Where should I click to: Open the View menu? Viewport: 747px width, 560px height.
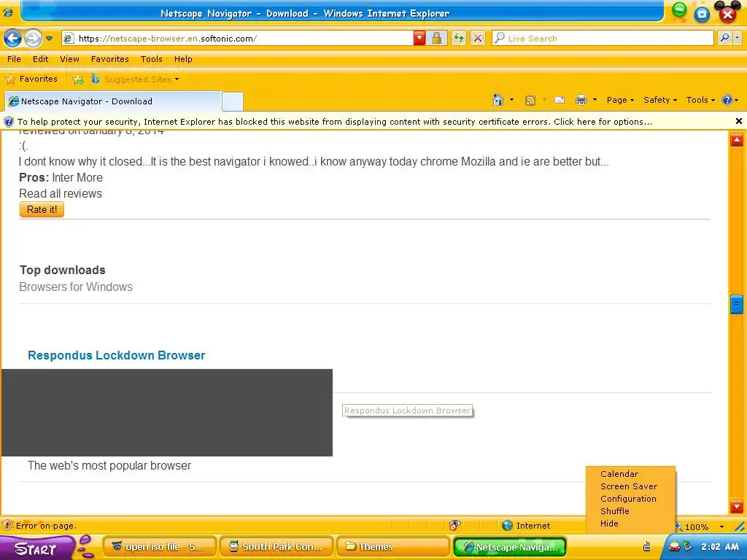(69, 59)
